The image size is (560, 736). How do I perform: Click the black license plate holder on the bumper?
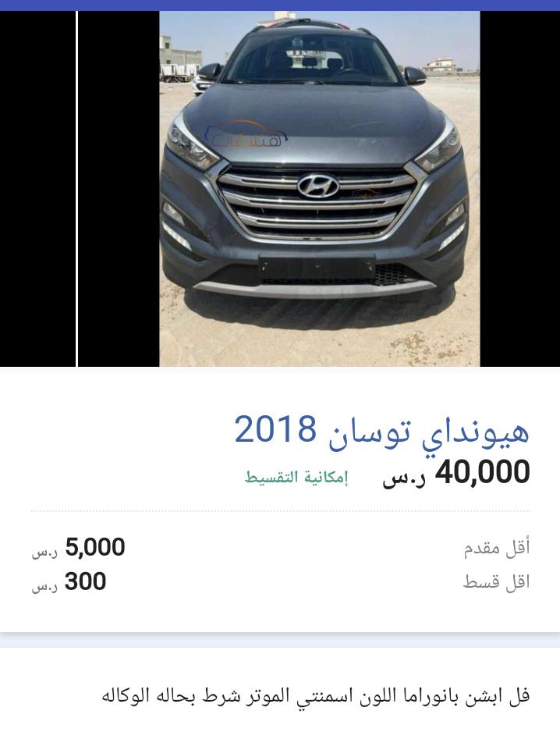317,268
